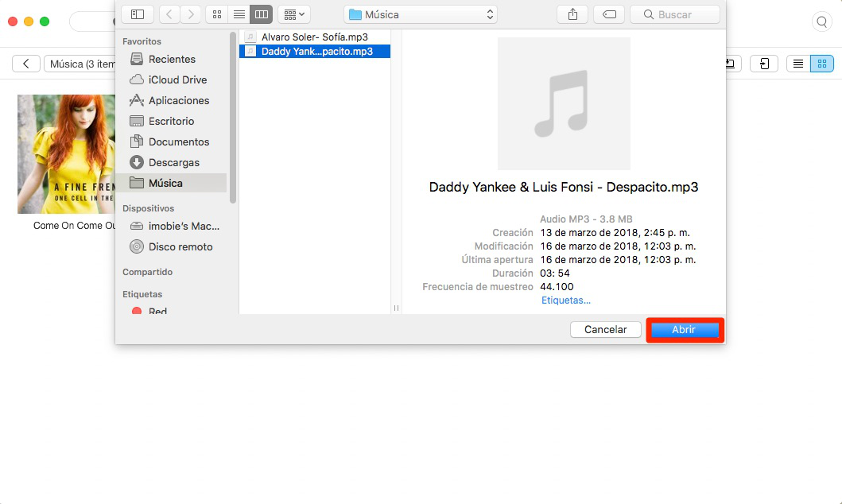
Task: Click the Etiquetas sidebar section header
Action: click(x=142, y=294)
